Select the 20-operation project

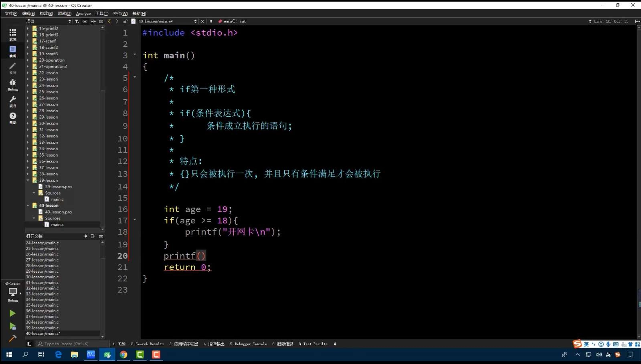(x=52, y=60)
